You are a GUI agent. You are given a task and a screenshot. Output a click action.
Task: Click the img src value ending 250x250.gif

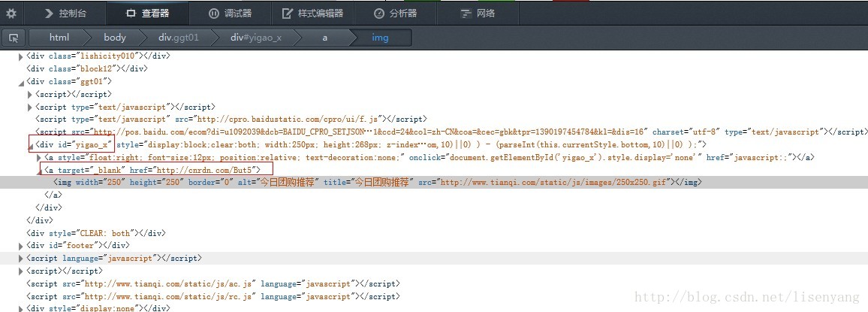pyautogui.click(x=555, y=183)
